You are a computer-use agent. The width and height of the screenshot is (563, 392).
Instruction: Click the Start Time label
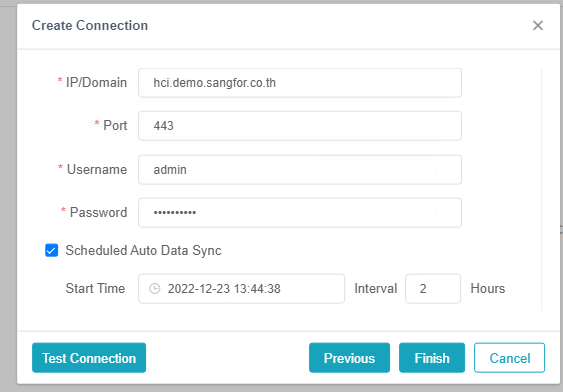pyautogui.click(x=95, y=288)
